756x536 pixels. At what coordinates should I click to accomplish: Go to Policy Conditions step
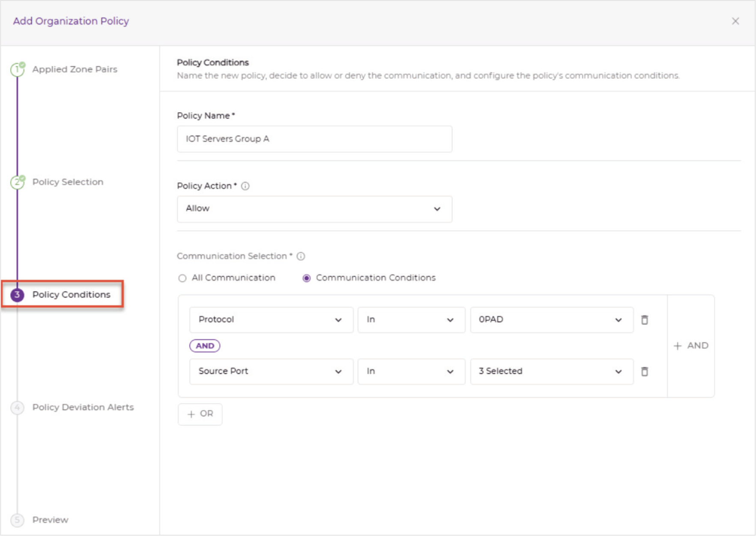[x=71, y=295]
